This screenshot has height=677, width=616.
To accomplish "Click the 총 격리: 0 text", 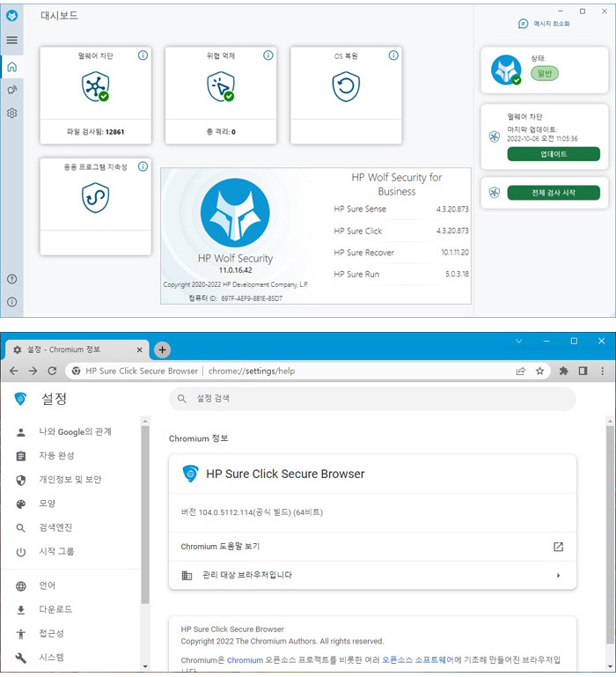I will click(x=221, y=132).
